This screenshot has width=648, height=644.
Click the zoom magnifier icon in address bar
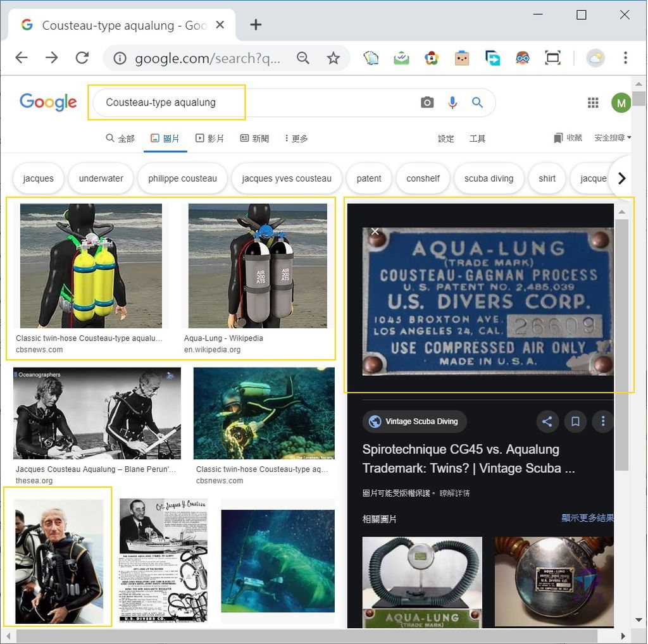point(303,58)
